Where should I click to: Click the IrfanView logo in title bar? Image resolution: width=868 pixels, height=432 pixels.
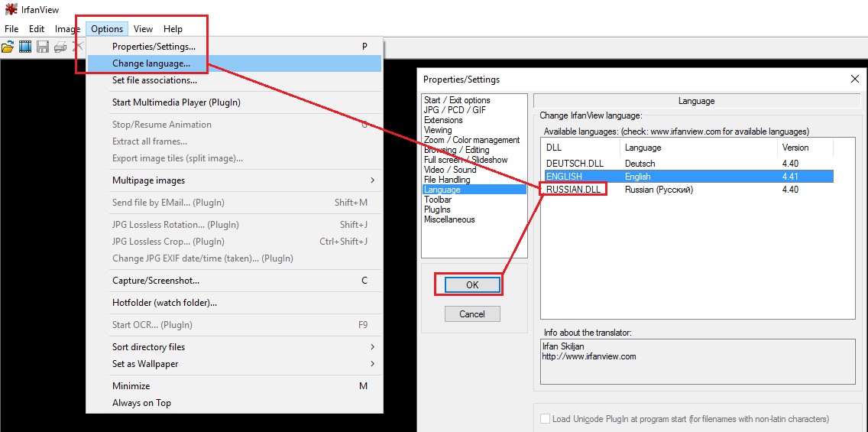pos(10,9)
